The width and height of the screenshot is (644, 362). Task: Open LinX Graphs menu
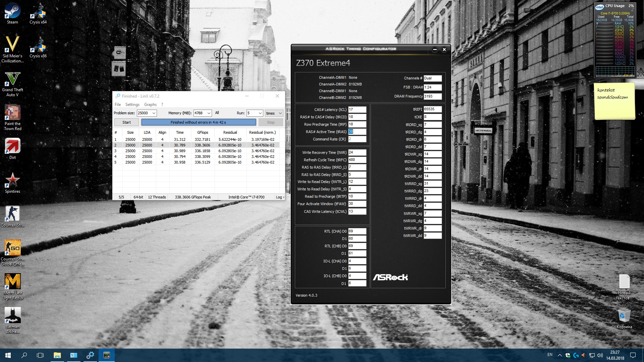point(150,105)
